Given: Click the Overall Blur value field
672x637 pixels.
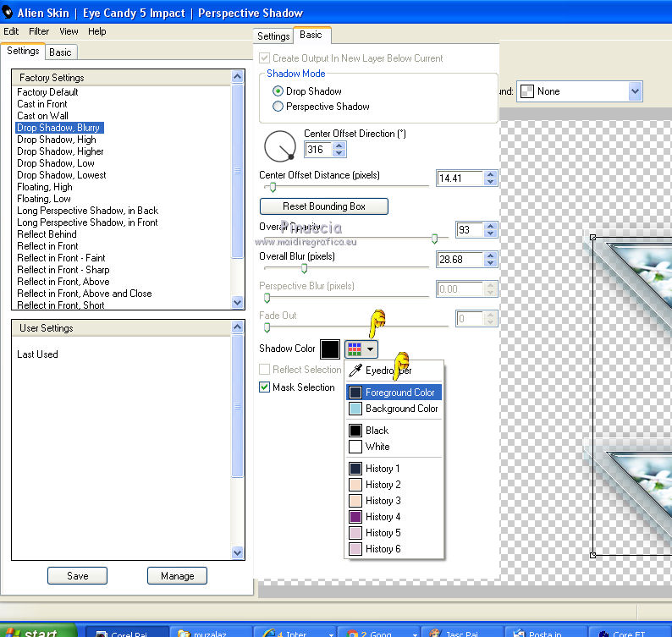Looking at the screenshot, I should [x=460, y=260].
